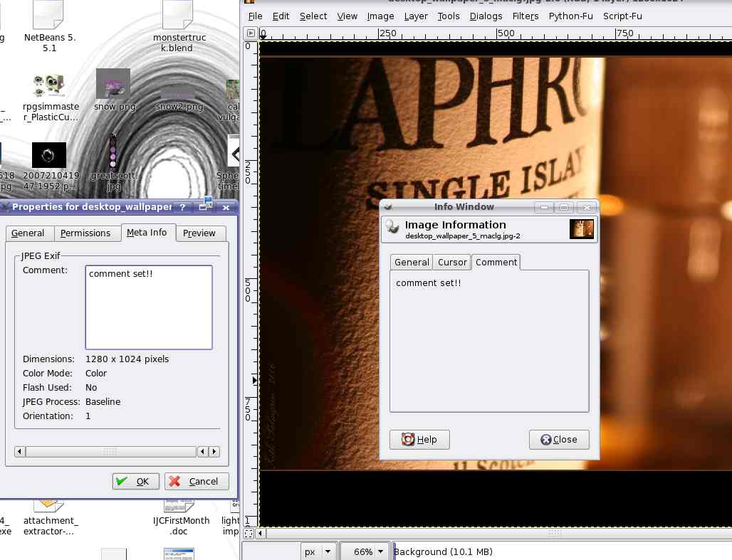The width and height of the screenshot is (732, 560).
Task: Open the Select menu in GIMP
Action: (x=313, y=16)
